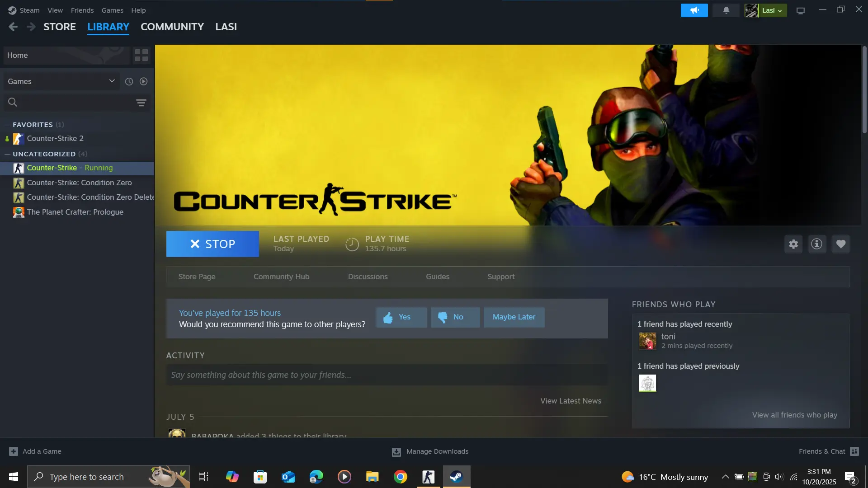The image size is (868, 488).
Task: Open the Friends menu
Action: coord(82,10)
